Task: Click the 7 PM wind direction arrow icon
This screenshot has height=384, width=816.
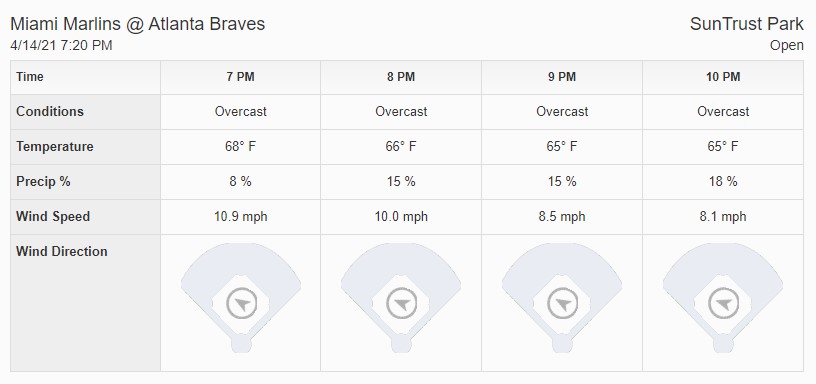Action: [x=241, y=304]
